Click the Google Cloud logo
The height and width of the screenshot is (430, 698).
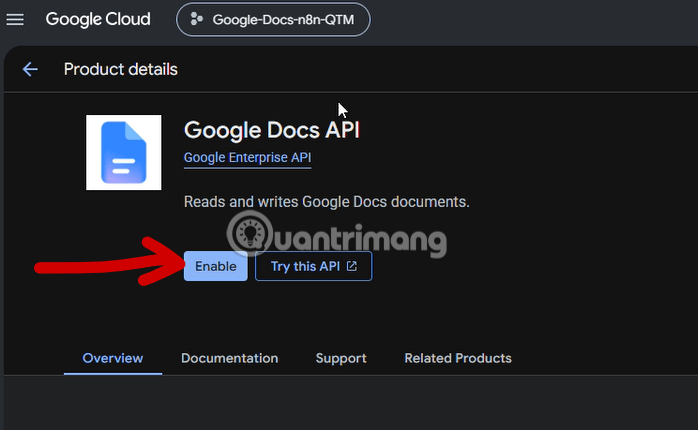point(98,20)
